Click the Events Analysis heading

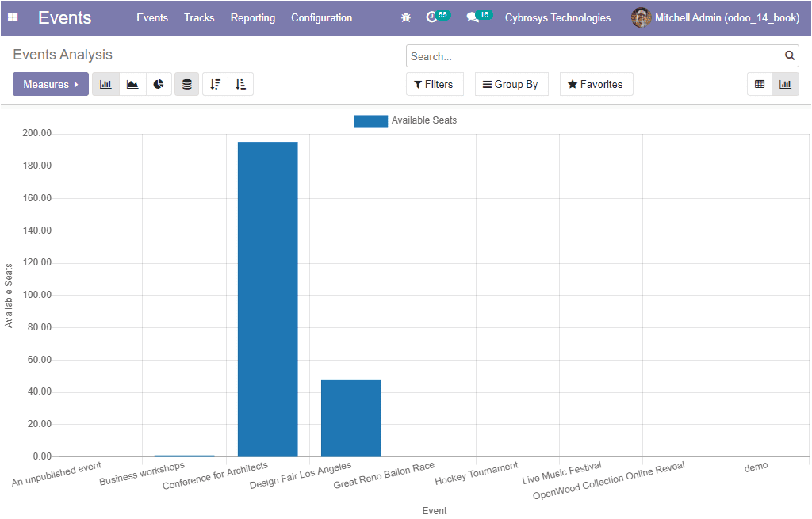pyautogui.click(x=63, y=55)
